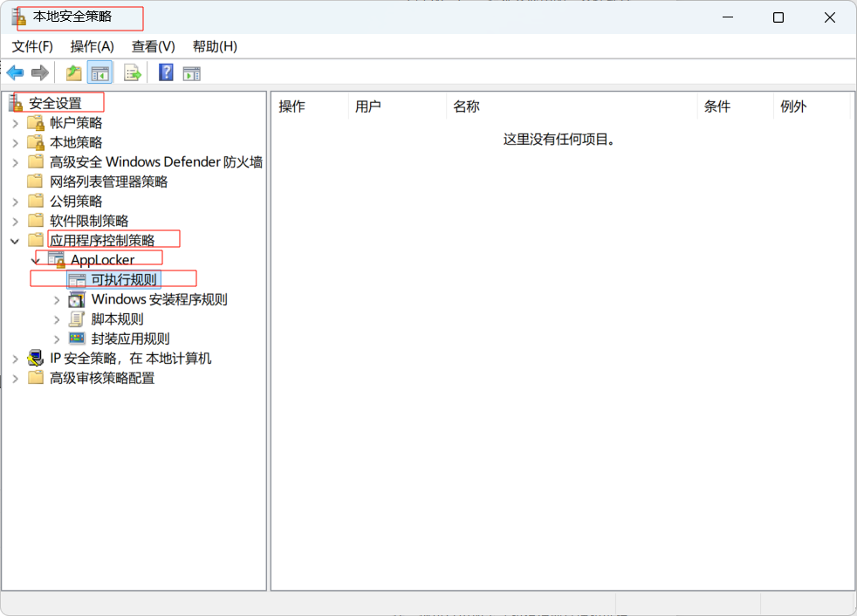
Task: Expand the 高级审核策略配置 node
Action: (16, 379)
